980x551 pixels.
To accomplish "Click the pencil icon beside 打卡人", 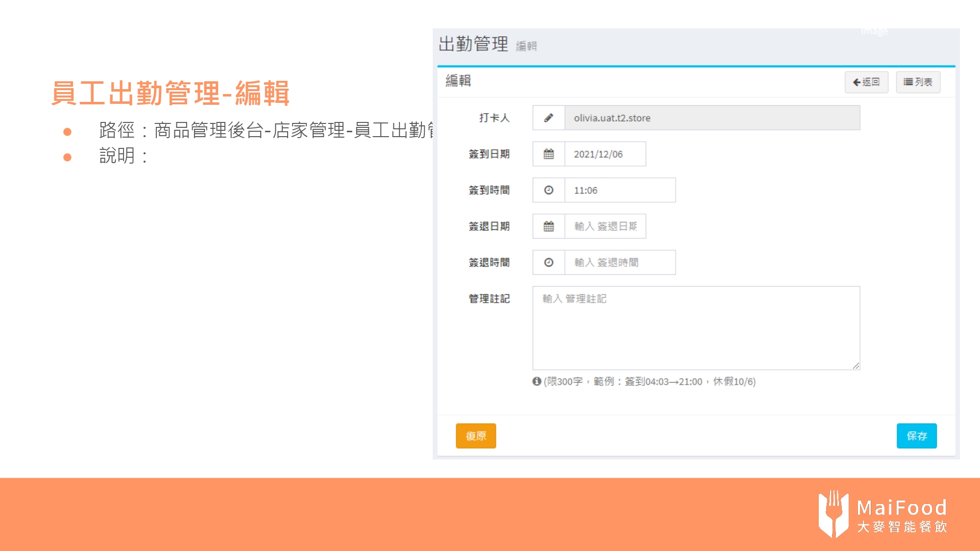I will pos(548,118).
